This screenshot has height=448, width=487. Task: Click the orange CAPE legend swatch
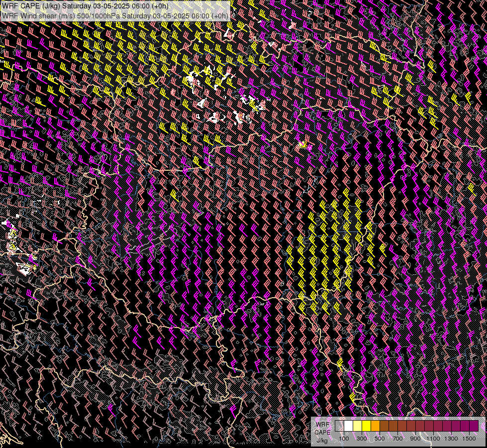(x=375, y=426)
